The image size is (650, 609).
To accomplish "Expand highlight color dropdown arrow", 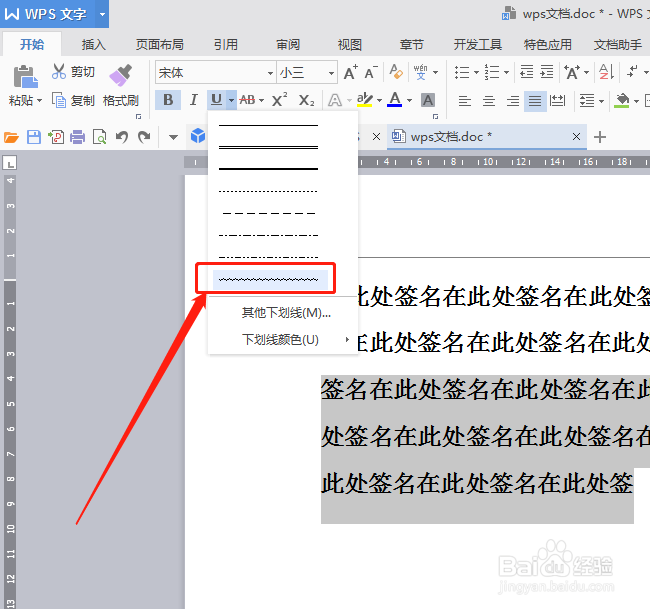I will tap(379, 100).
